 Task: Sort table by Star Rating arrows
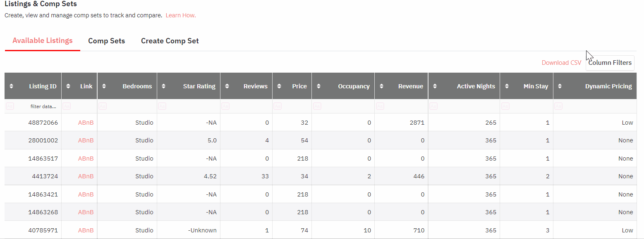pyautogui.click(x=164, y=86)
